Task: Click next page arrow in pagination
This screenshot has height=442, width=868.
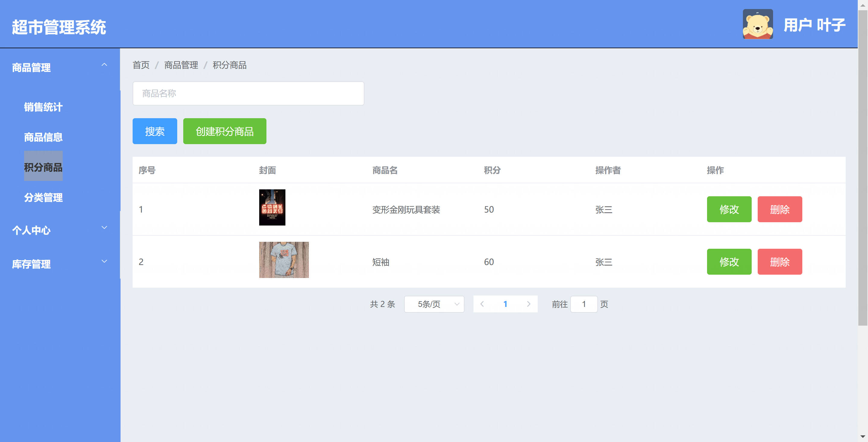Action: [528, 304]
